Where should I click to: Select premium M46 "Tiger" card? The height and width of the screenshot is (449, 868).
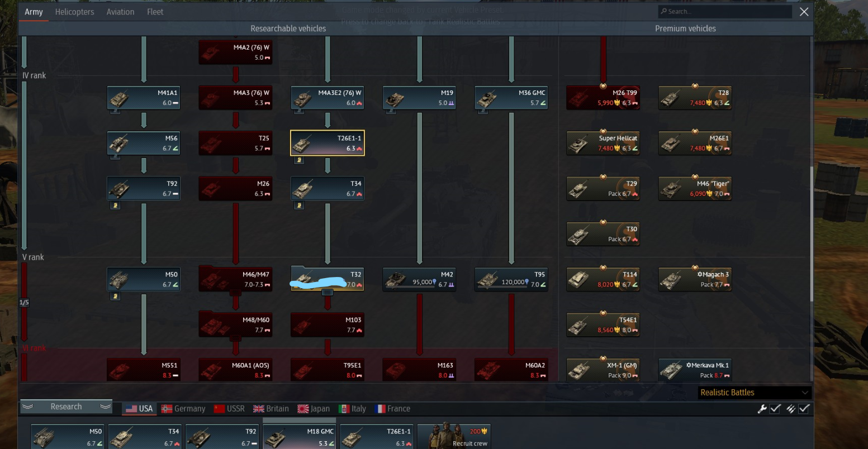coord(695,188)
